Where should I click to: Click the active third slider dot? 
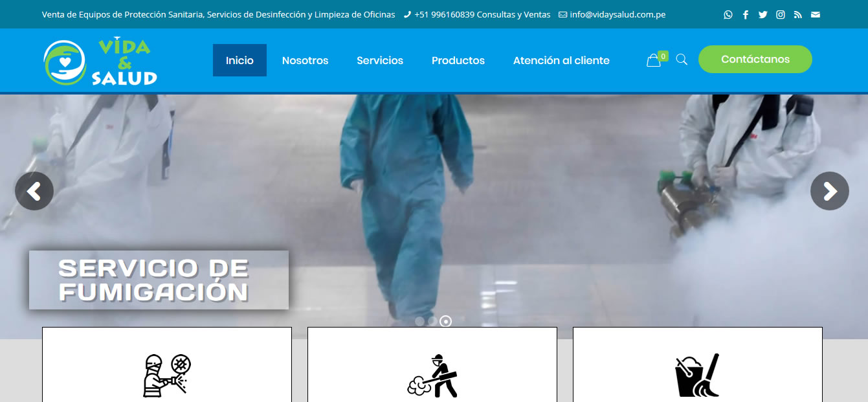tap(445, 321)
